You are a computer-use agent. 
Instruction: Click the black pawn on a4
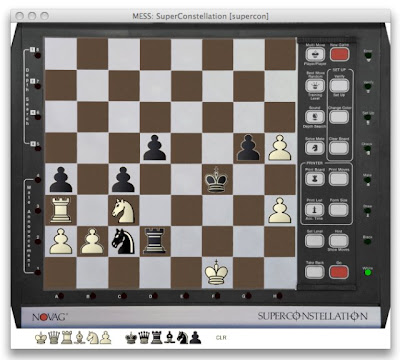(x=61, y=179)
